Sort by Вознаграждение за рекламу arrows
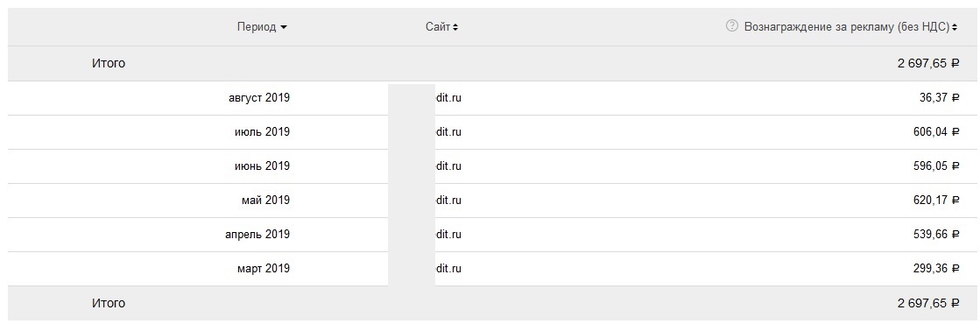980x324 pixels. pyautogui.click(x=955, y=27)
